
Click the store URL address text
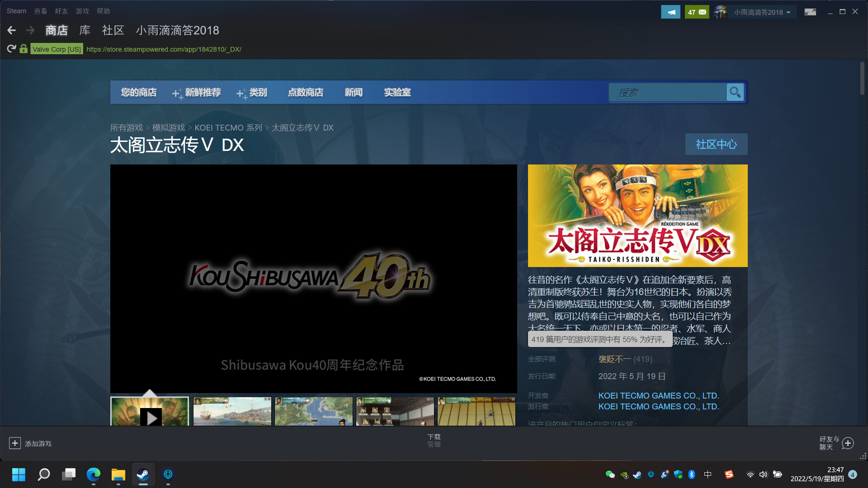coord(164,49)
